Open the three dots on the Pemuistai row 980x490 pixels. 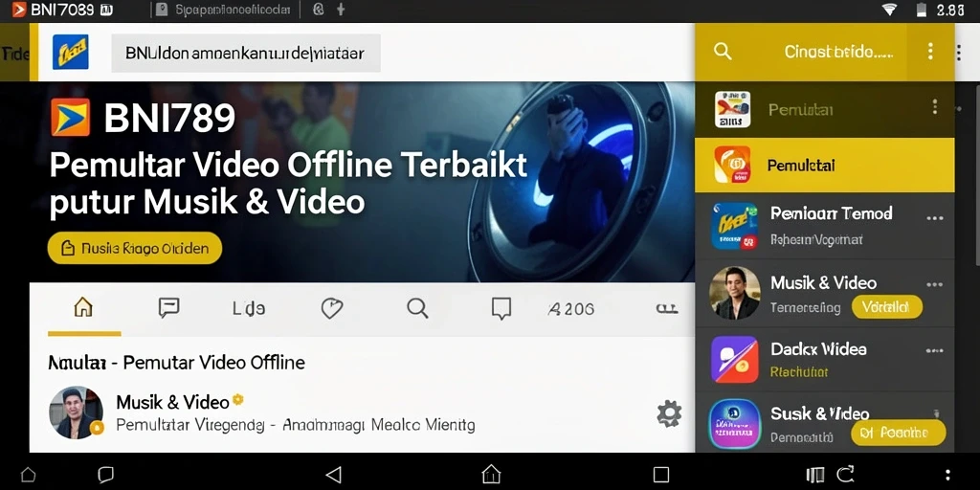coord(934,107)
